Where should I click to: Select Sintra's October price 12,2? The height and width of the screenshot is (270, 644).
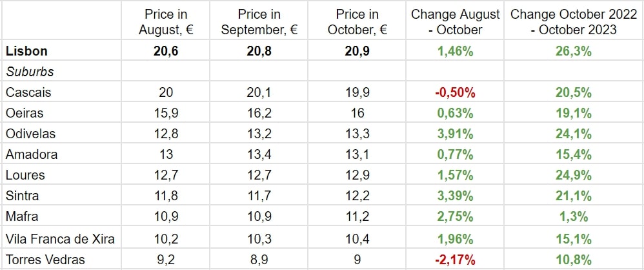pyautogui.click(x=357, y=196)
